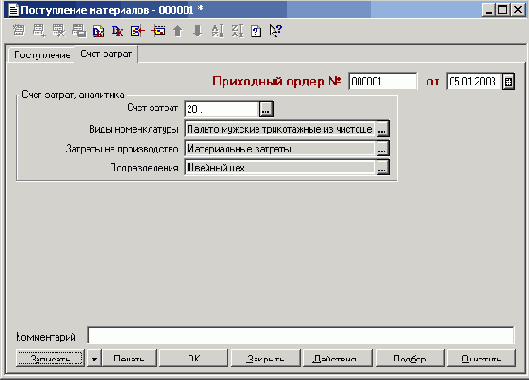
Task: Click the Печать button
Action: coord(129,358)
